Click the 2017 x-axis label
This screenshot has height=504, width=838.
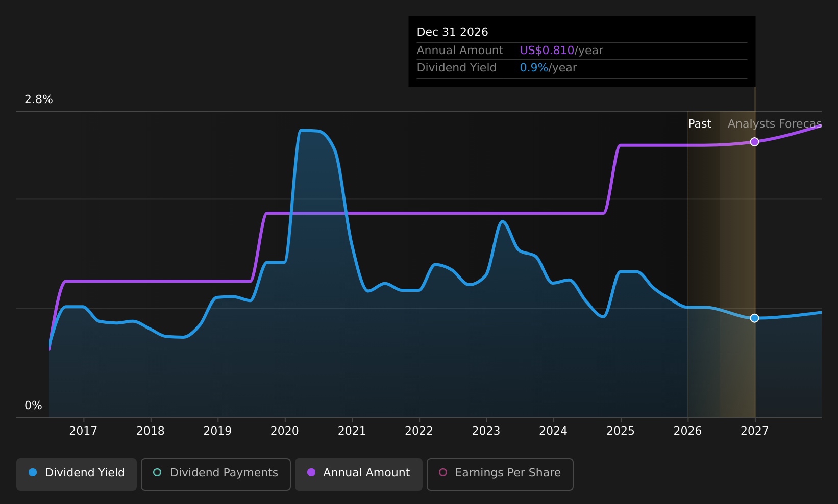(x=83, y=431)
